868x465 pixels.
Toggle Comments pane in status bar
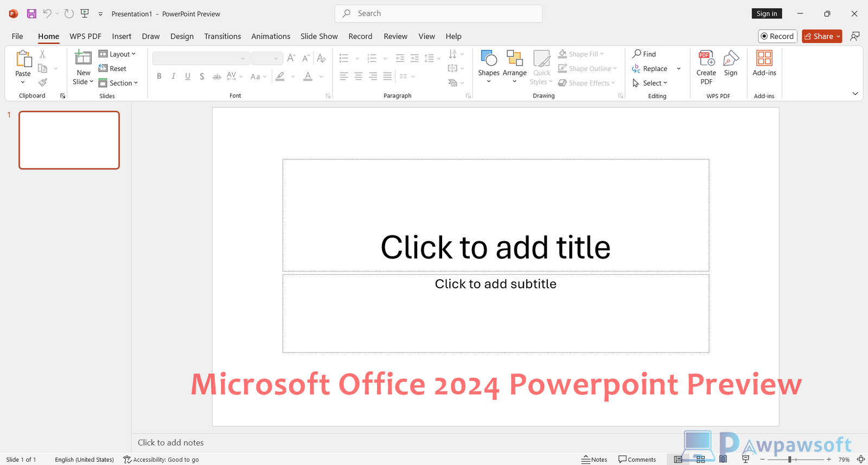[x=637, y=459]
